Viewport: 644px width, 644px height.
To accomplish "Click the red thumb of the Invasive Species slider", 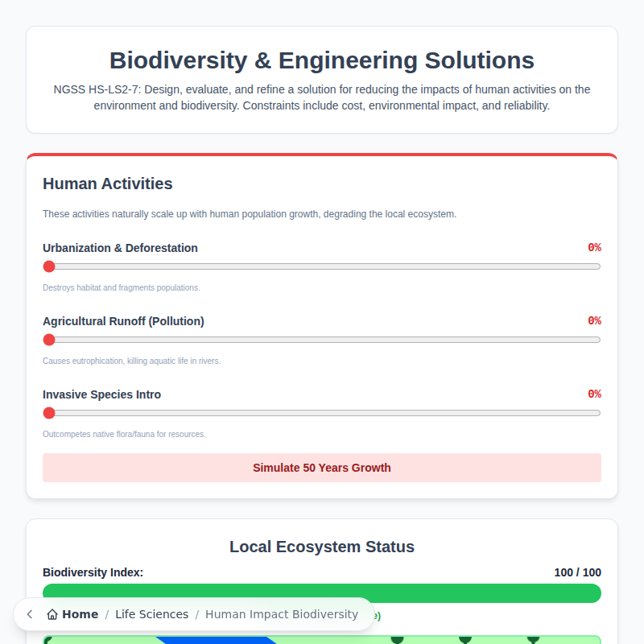I will [49, 412].
